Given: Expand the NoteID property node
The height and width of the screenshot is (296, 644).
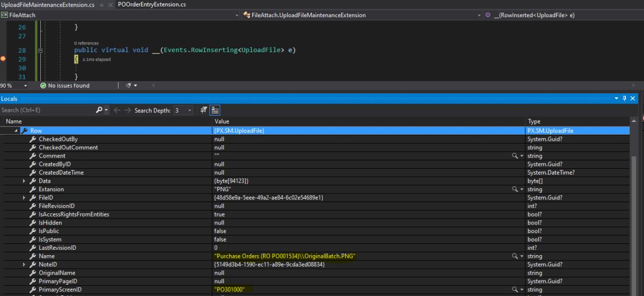Looking at the screenshot, I should coord(24,265).
